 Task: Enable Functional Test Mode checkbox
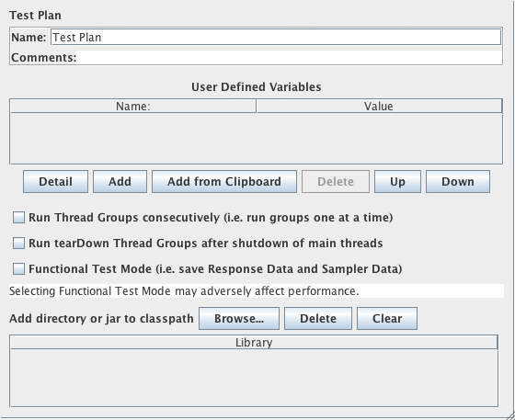pyautogui.click(x=18, y=268)
